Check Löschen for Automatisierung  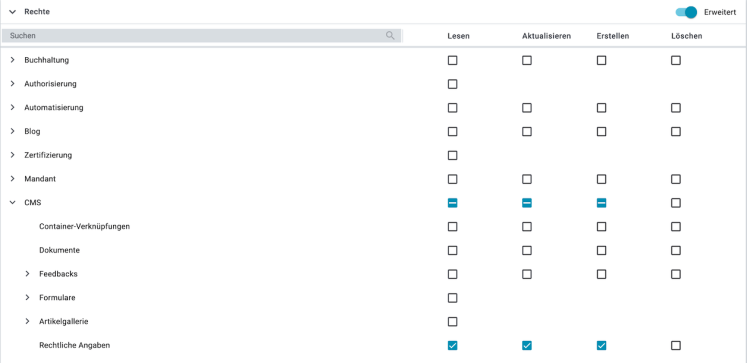click(676, 108)
